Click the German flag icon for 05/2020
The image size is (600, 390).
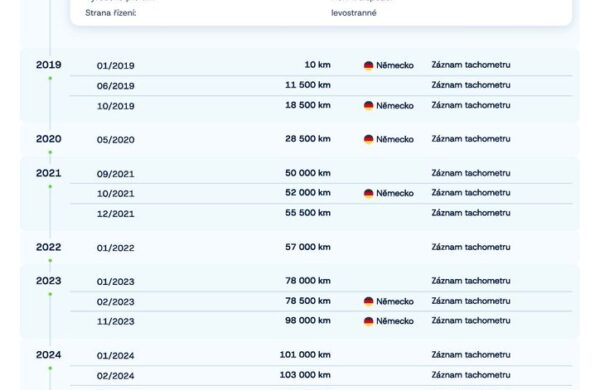click(x=368, y=139)
